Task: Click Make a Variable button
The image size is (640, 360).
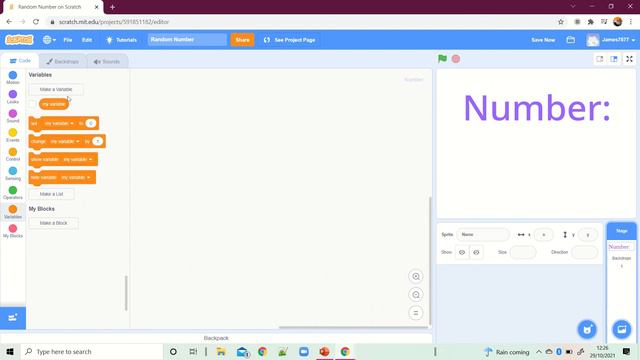Action: point(56,89)
